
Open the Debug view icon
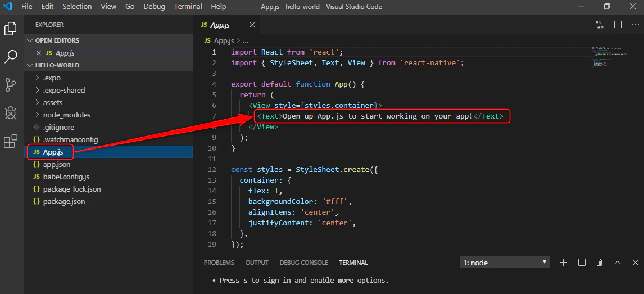[x=11, y=113]
